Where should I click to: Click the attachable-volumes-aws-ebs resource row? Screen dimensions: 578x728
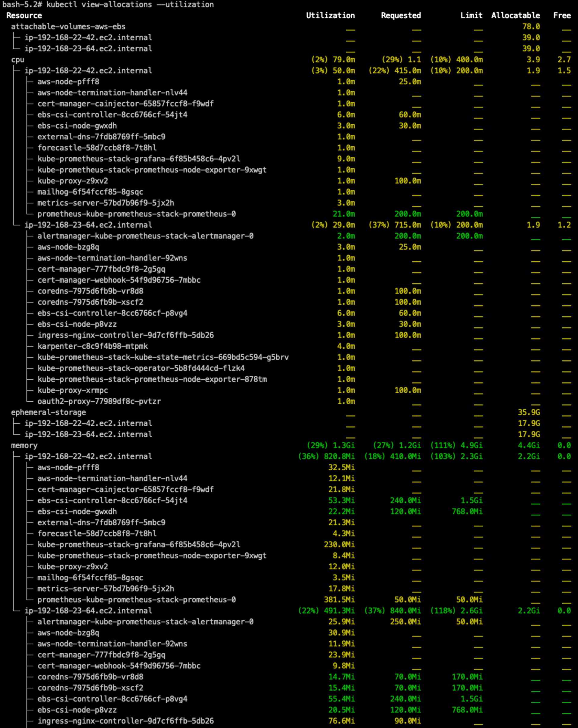(68, 26)
